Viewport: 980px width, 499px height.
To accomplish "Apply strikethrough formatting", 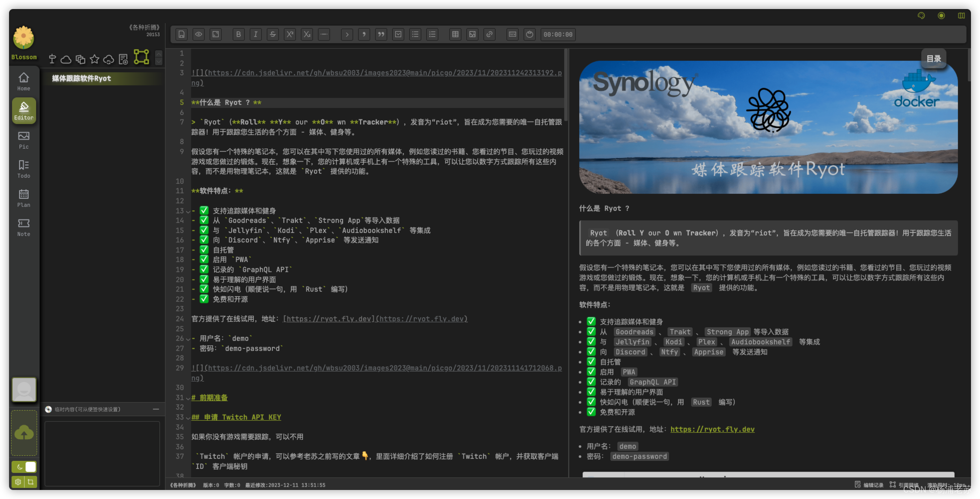I will tap(273, 35).
